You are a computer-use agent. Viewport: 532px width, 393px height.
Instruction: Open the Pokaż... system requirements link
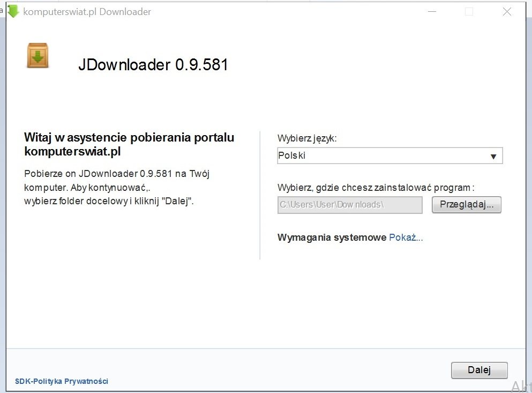pos(406,237)
